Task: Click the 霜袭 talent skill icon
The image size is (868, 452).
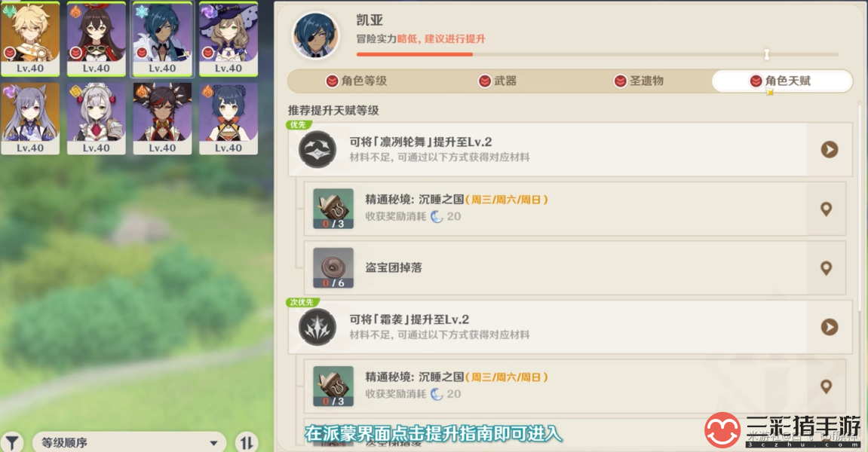Action: [317, 327]
